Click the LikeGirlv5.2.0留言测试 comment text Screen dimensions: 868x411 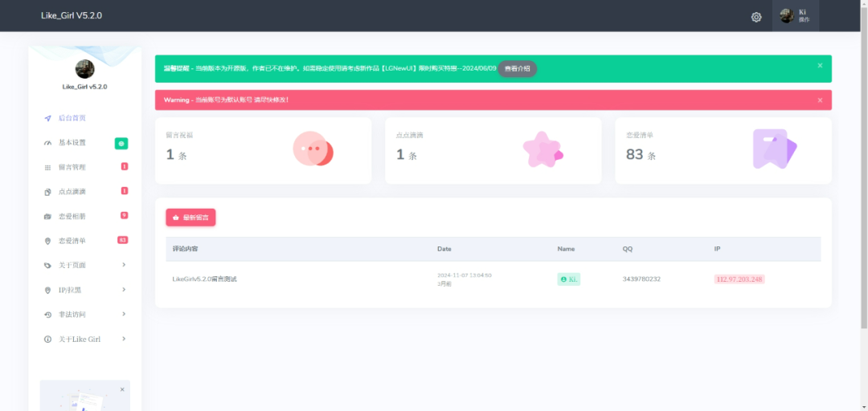point(204,279)
